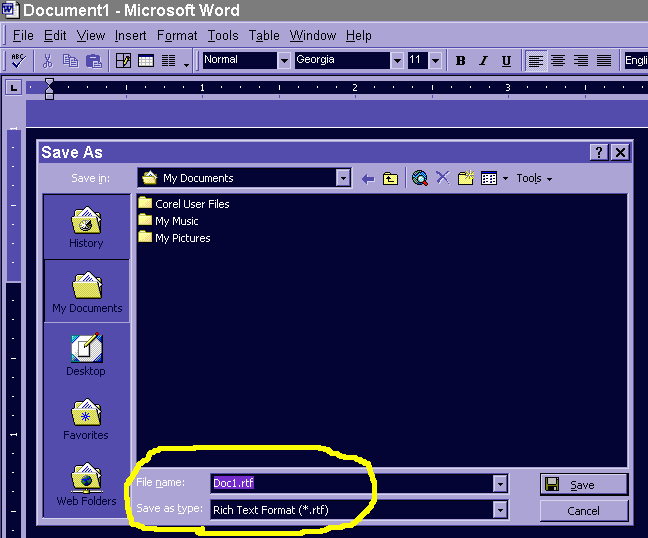Select the tab stop type selector on ruler

click(14, 88)
